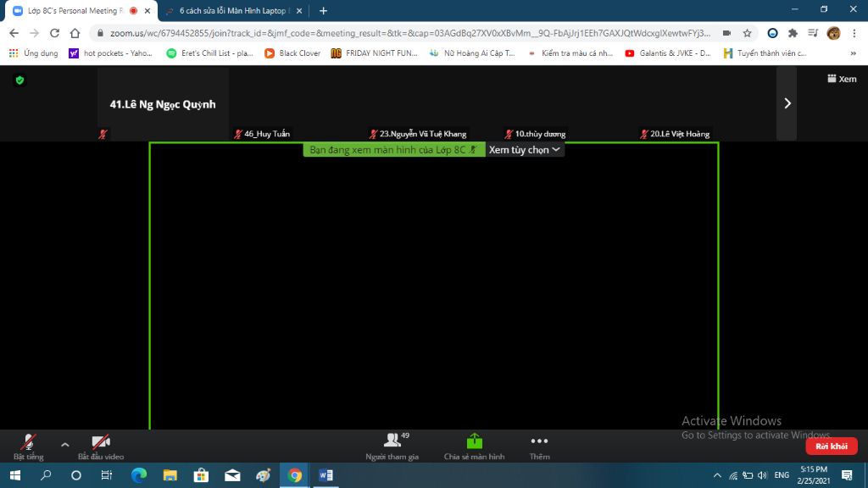868x488 pixels.
Task: Leave meeting with Rời khỏi button
Action: (831, 446)
